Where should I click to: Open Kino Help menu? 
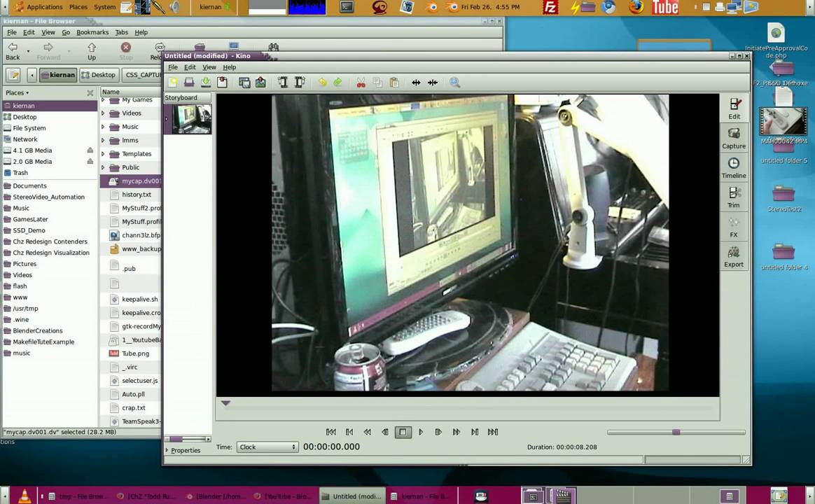click(230, 67)
